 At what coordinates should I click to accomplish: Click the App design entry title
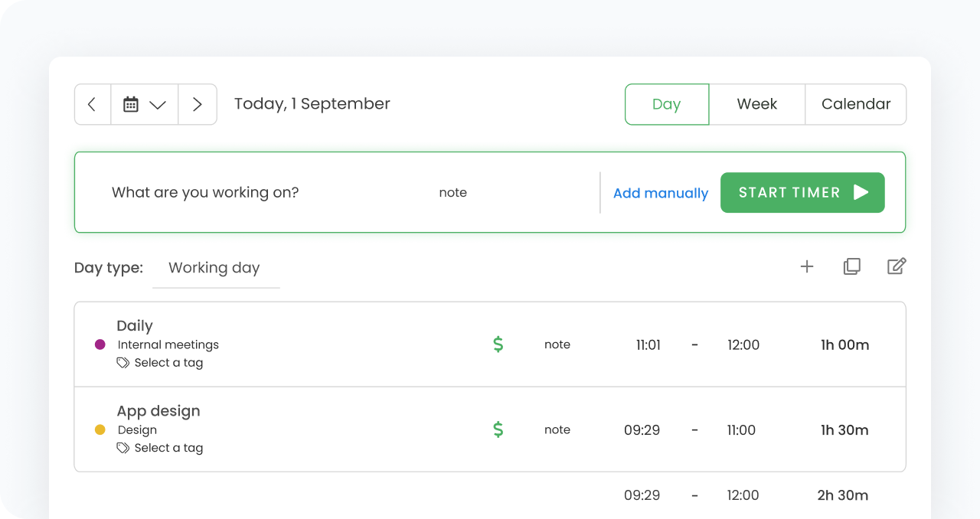click(x=158, y=411)
